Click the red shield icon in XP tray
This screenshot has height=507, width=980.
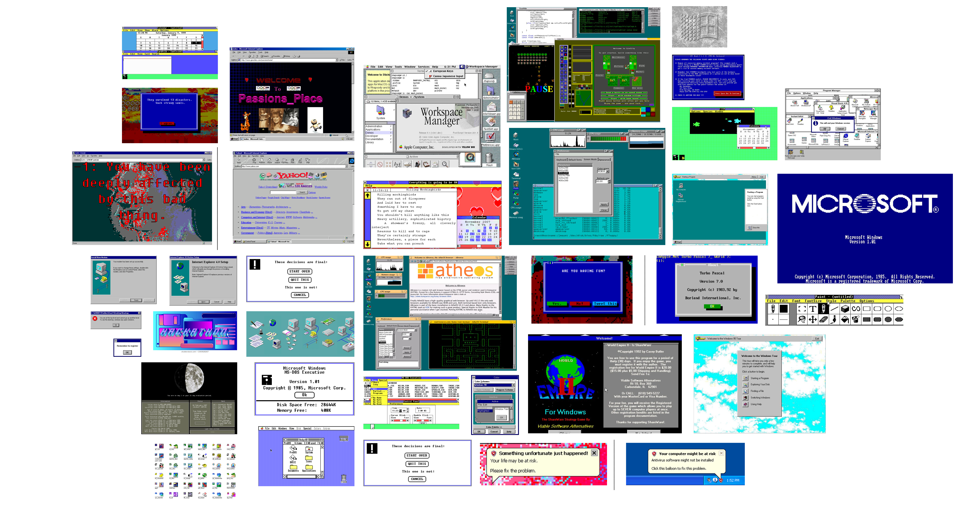click(x=721, y=480)
